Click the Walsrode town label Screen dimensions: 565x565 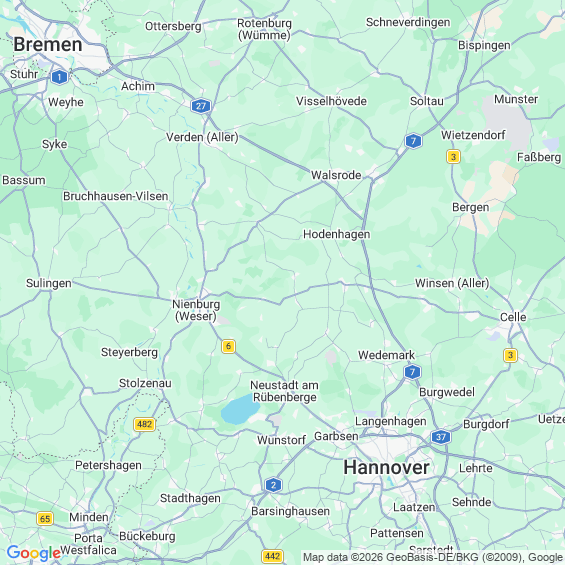coord(336,175)
